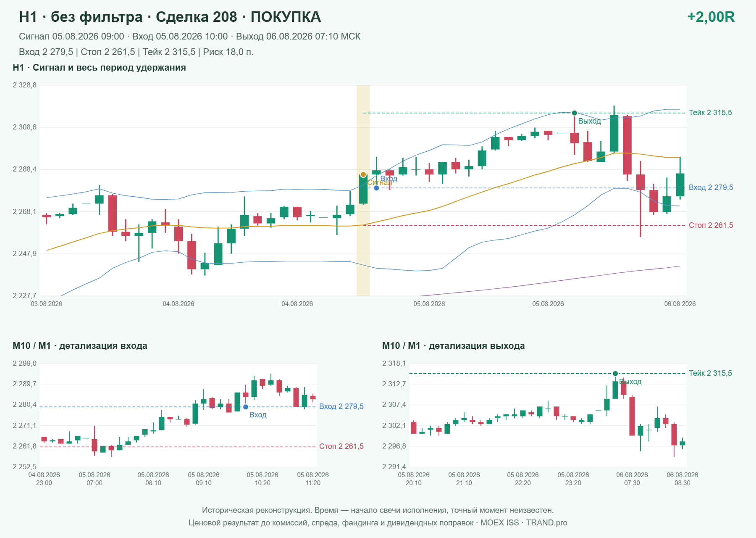
Task: Click the 2 308,6 price axis value
Action: [x=24, y=127]
